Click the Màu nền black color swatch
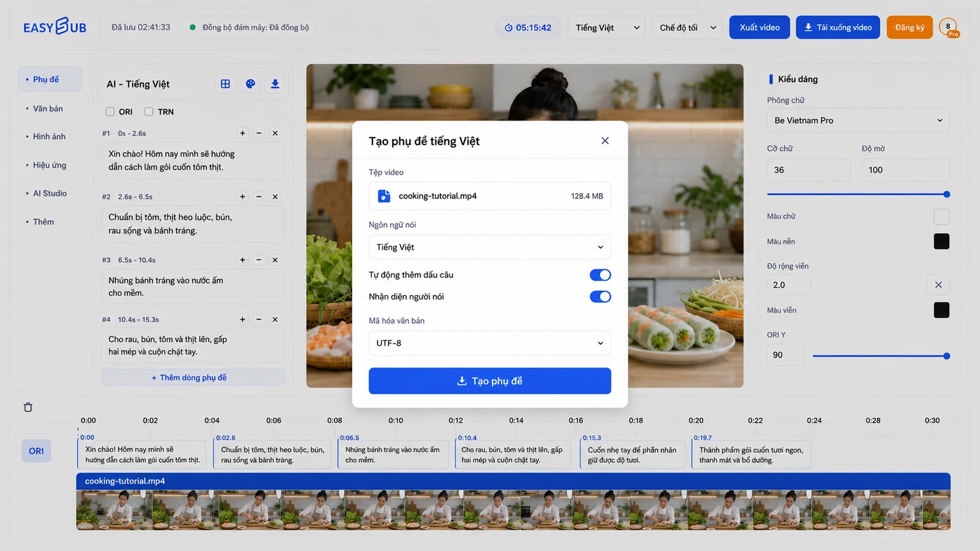980x551 pixels. 941,242
